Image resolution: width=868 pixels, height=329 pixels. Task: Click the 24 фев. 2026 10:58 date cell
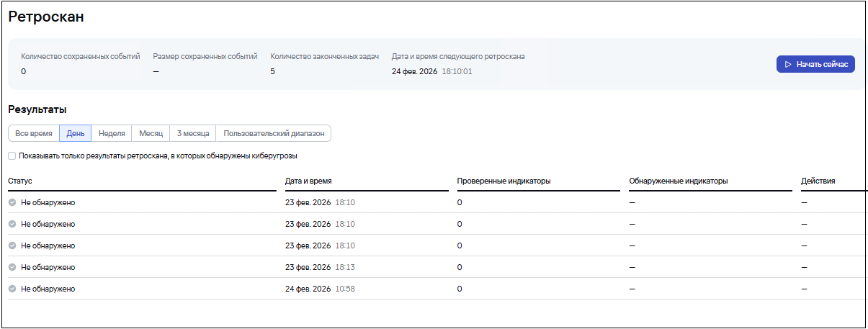(321, 289)
